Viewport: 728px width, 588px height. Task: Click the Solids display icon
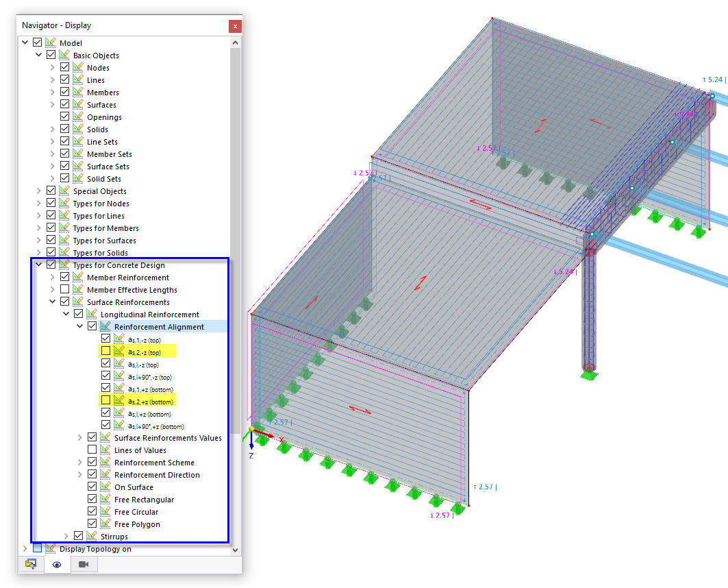(78, 129)
